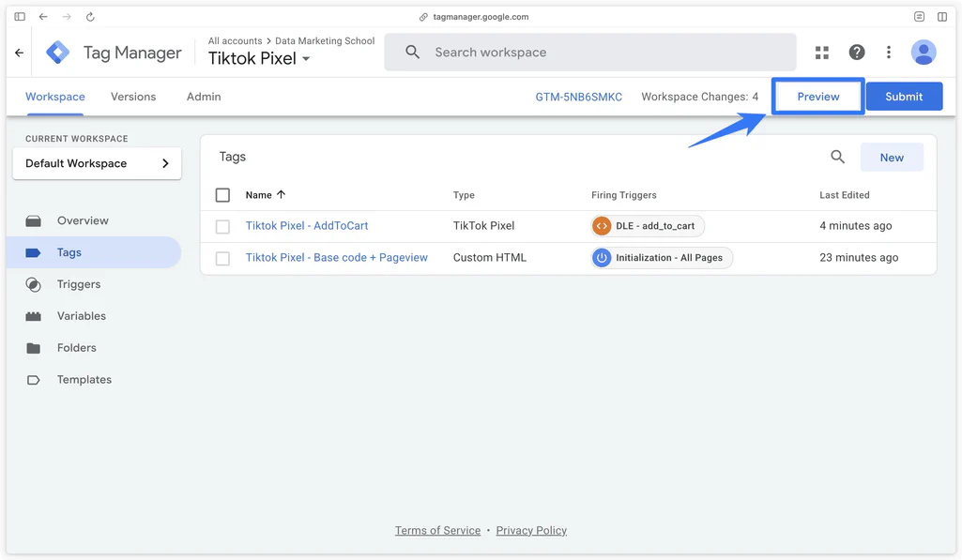This screenshot has width=962, height=560.
Task: Click the Tag Manager back arrow
Action: pos(19,53)
